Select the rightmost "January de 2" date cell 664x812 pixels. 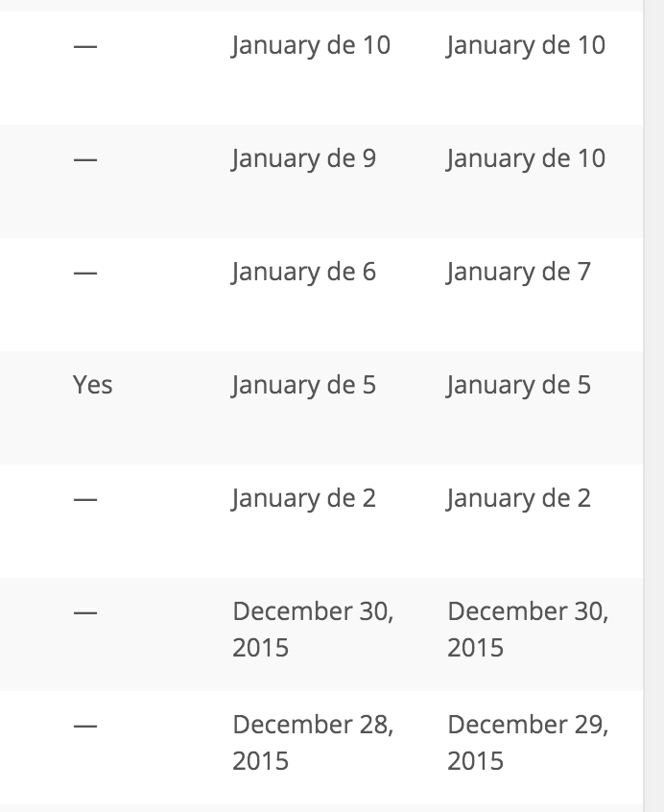click(518, 498)
